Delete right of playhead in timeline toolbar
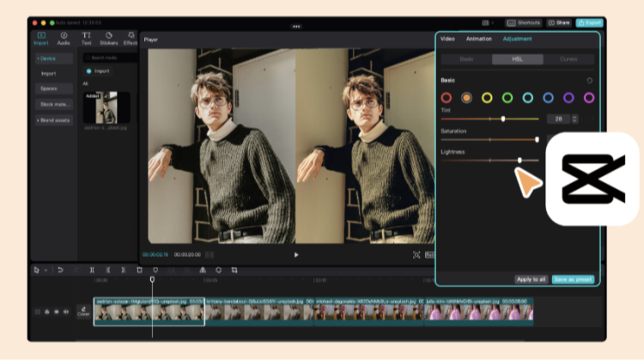644x360 pixels. pyautogui.click(x=123, y=270)
